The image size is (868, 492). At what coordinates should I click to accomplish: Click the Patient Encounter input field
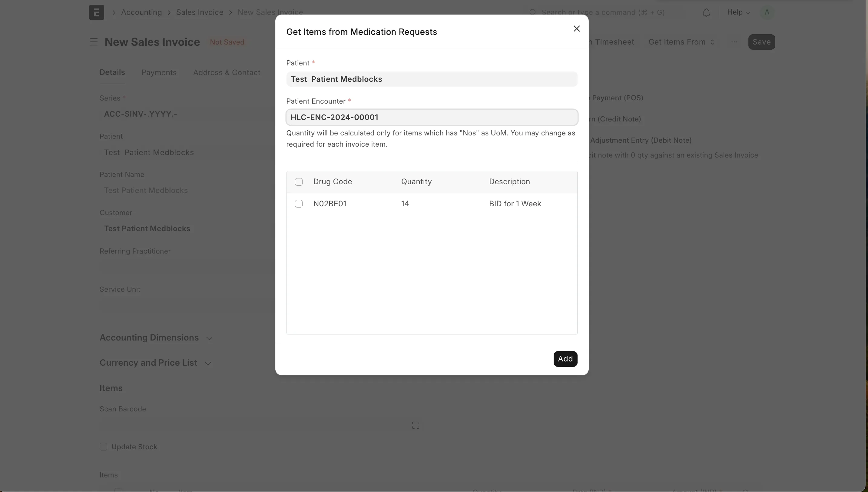click(x=431, y=117)
